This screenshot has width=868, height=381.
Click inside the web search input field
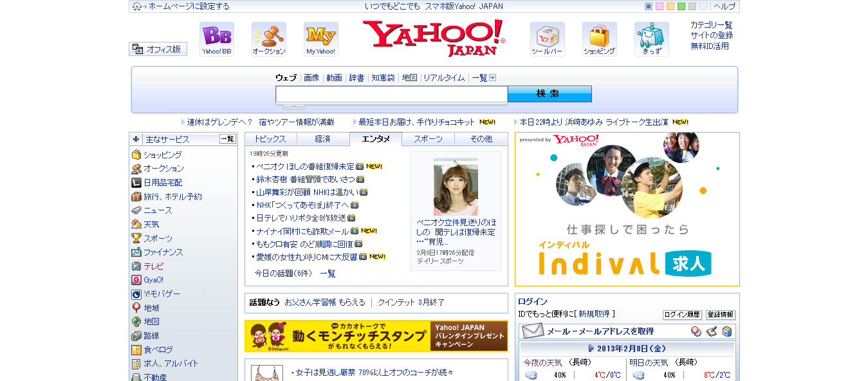[392, 95]
